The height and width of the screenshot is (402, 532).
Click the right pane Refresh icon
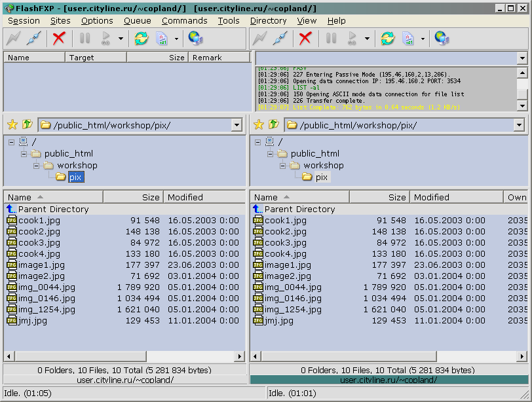pos(387,39)
